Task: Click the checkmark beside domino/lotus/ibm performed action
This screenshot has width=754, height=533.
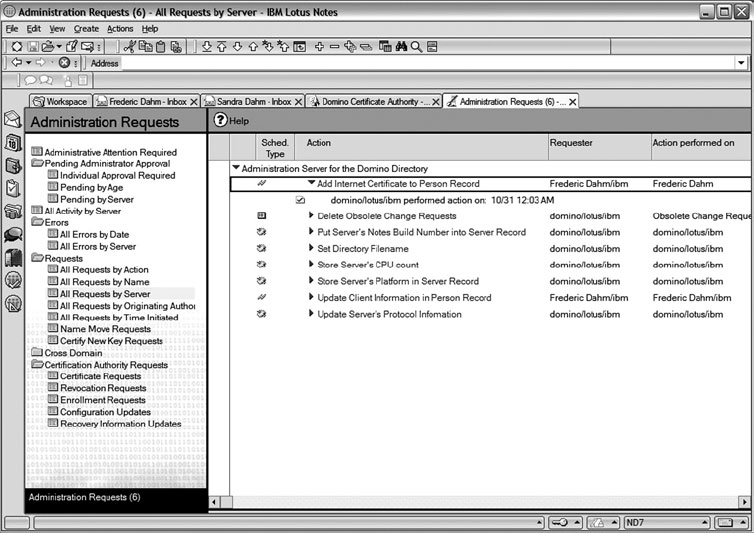Action: (x=300, y=200)
